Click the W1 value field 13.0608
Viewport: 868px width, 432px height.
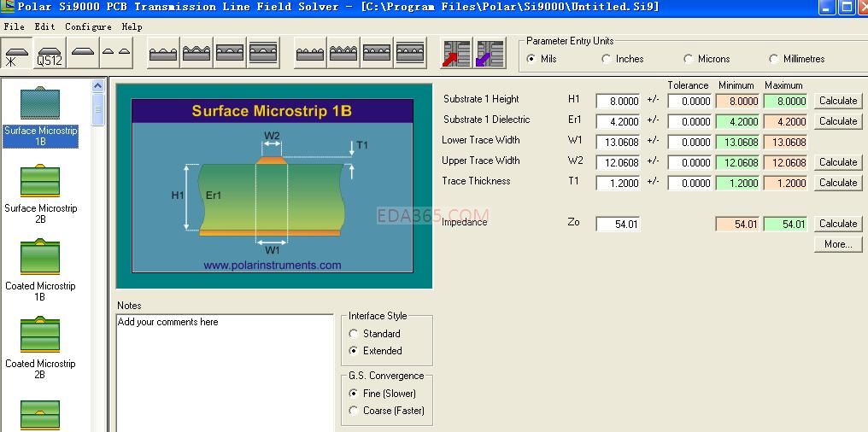pyautogui.click(x=618, y=143)
